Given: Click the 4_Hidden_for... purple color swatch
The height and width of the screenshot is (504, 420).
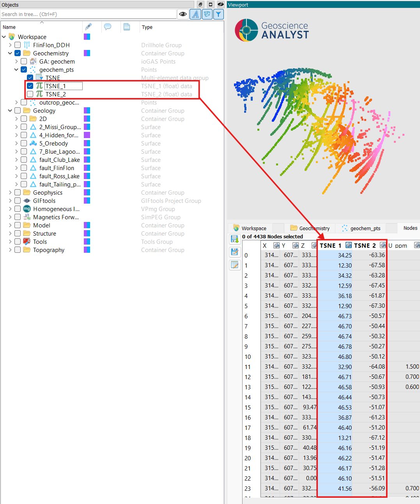Looking at the screenshot, I should point(87,135).
